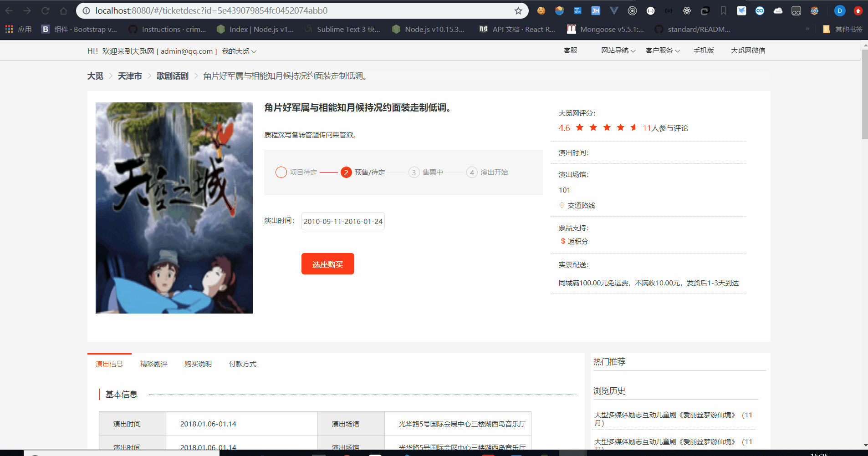
Task: Click the 天空之城 poster image
Action: (174, 208)
